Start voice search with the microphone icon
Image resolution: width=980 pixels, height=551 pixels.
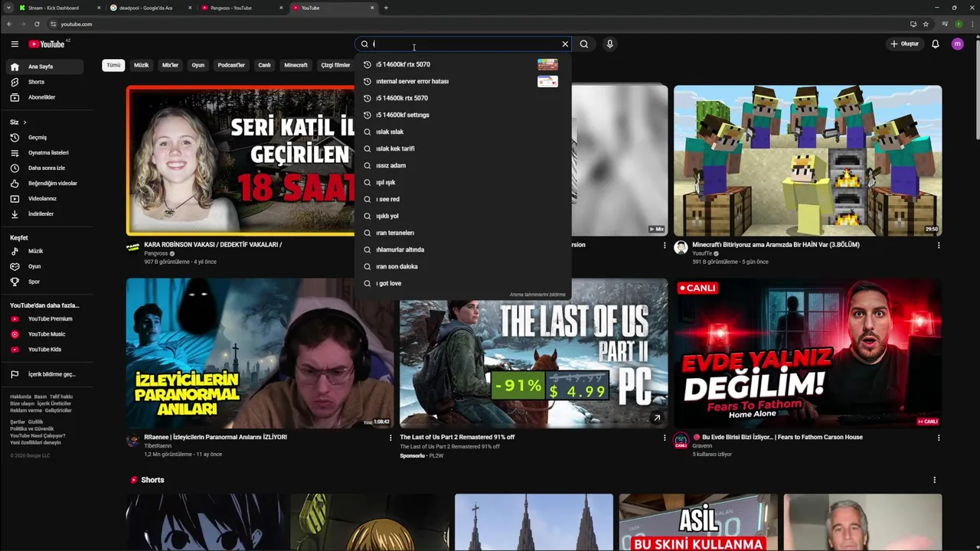pos(609,44)
